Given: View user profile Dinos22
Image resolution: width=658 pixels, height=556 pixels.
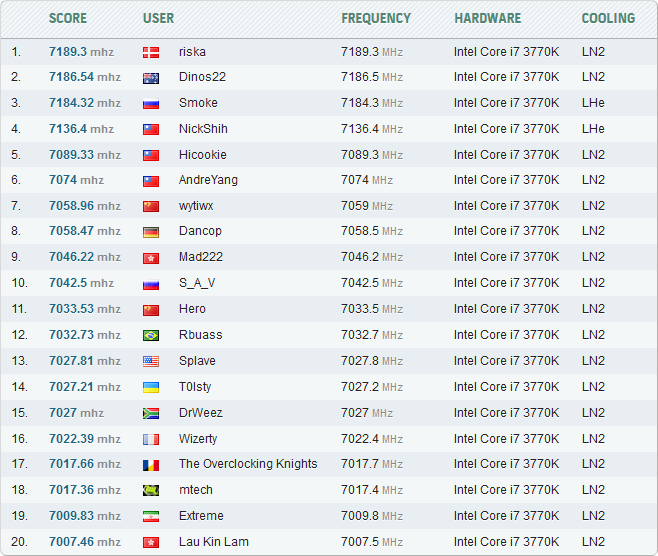Looking at the screenshot, I should tap(202, 77).
